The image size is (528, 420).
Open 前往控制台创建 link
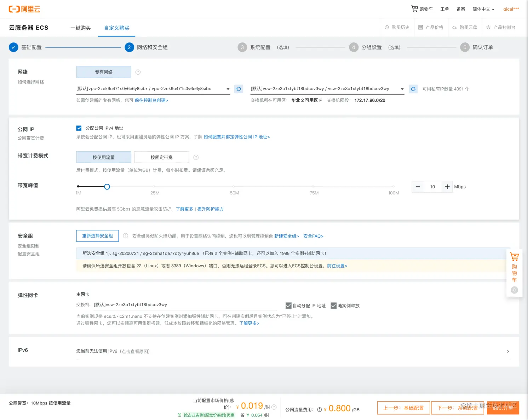151,100
